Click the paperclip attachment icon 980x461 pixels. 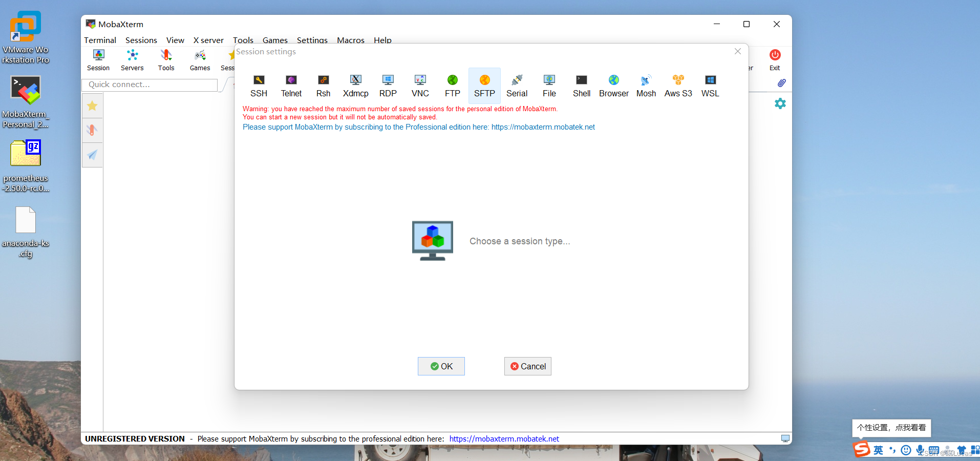(x=781, y=83)
